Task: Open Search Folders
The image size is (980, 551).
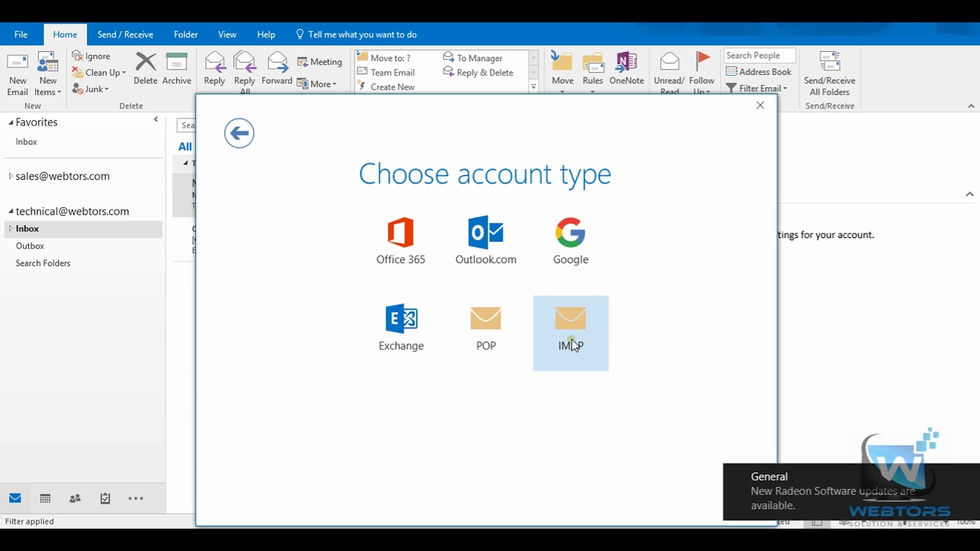Action: pos(43,263)
